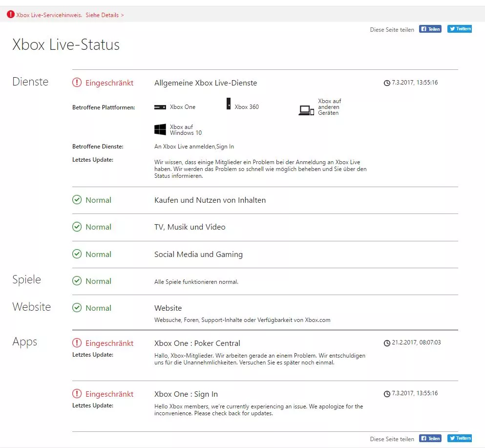This screenshot has width=485, height=448.
Task: Open Xbox One : Poker Central entry
Action: (x=197, y=343)
